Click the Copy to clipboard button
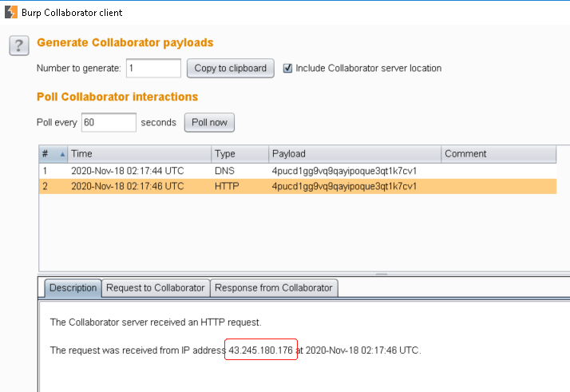The image size is (570, 392). [x=231, y=68]
